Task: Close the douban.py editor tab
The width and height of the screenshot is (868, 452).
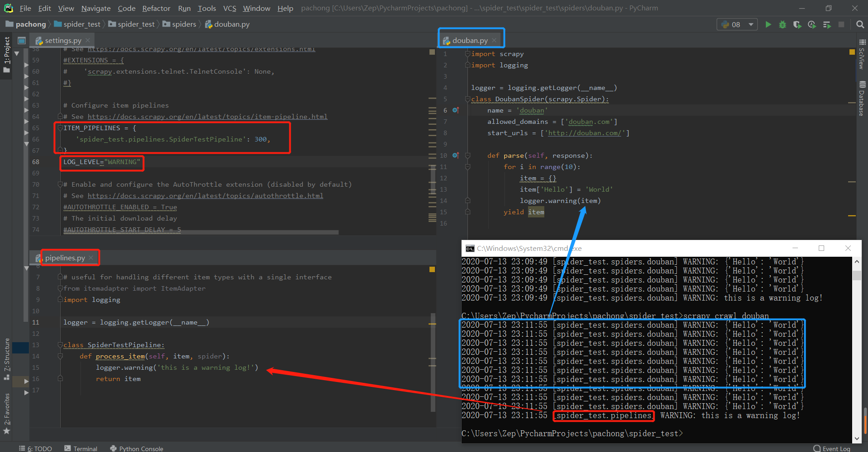Action: 494,40
